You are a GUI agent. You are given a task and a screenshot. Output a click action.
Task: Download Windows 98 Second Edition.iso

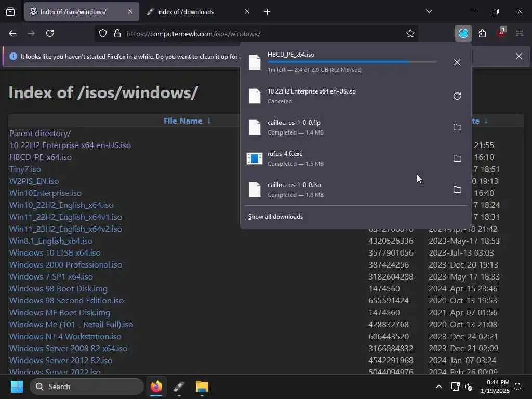point(66,300)
